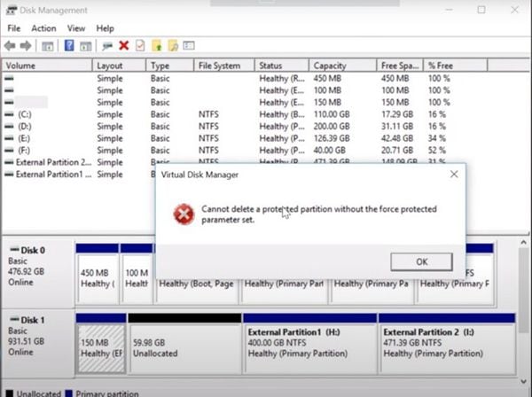This screenshot has width=532, height=397.
Task: Click the 110.00 GB capacity cell
Action: (x=332, y=114)
